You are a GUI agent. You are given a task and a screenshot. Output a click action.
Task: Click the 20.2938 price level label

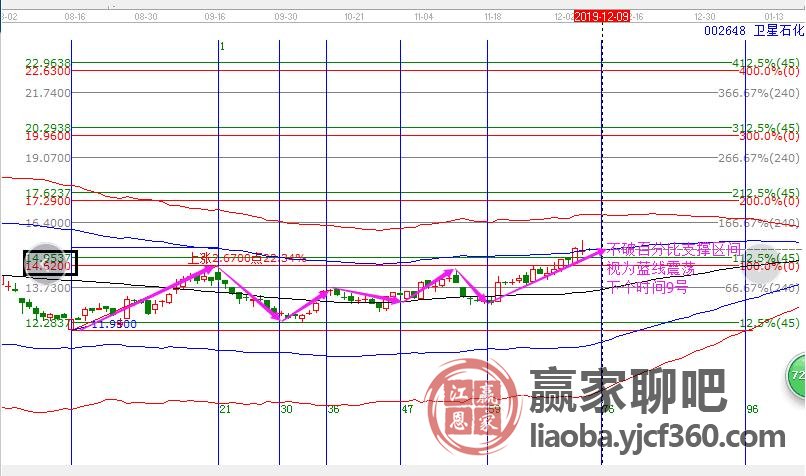(x=48, y=128)
